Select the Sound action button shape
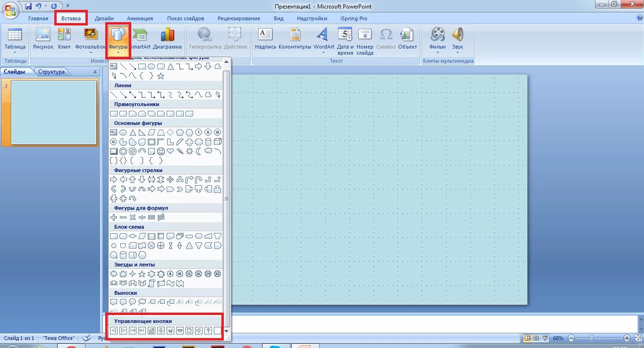The width and height of the screenshot is (644, 348). point(199,331)
